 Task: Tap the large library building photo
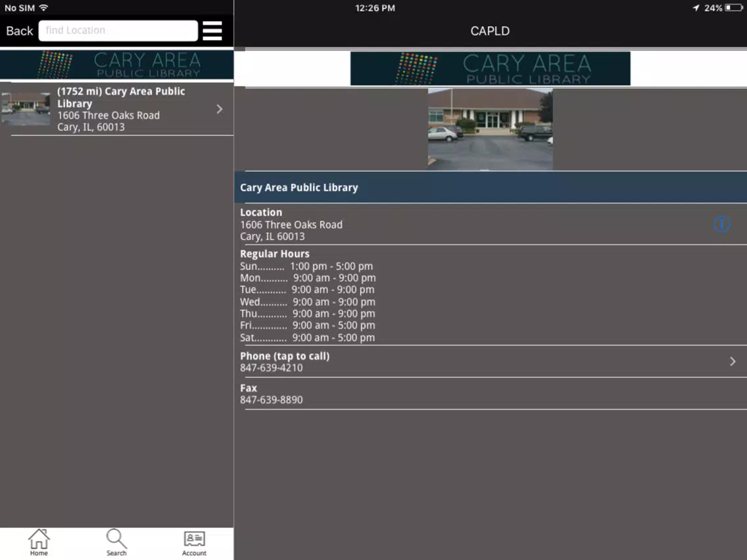(491, 129)
